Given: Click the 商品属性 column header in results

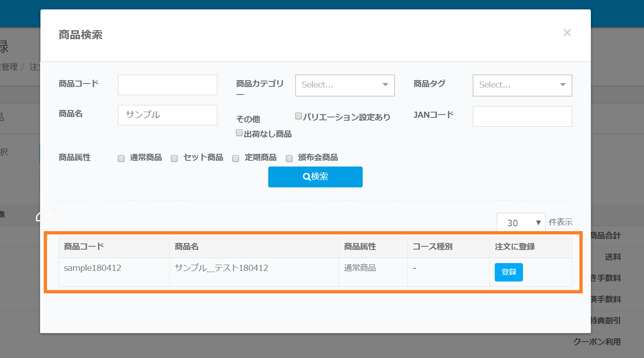Looking at the screenshot, I should 360,247.
